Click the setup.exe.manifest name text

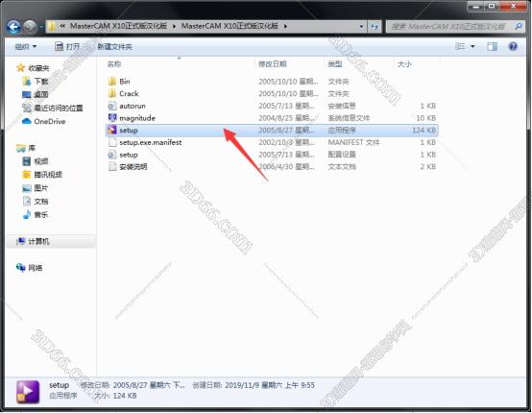tap(151, 142)
